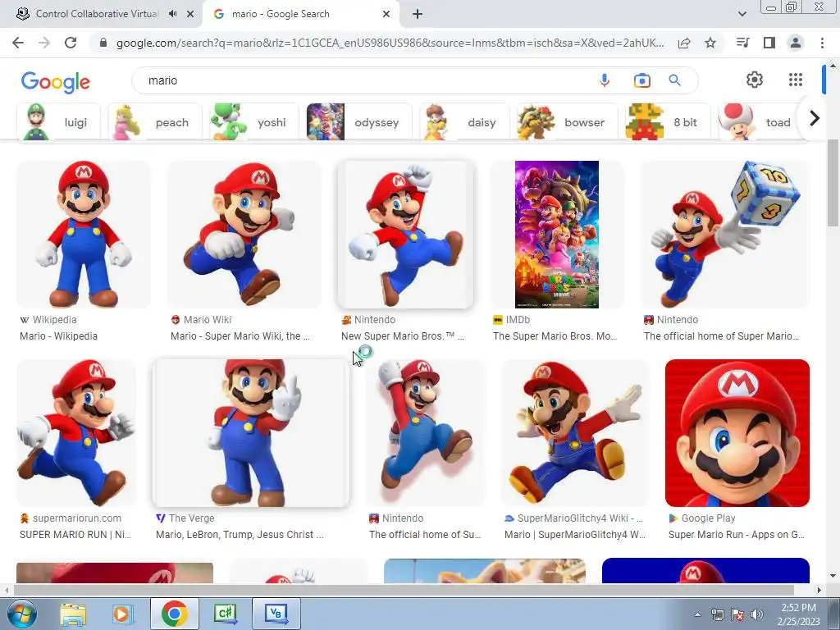Open The Verge Mario image result
The image size is (840, 630).
(x=251, y=433)
